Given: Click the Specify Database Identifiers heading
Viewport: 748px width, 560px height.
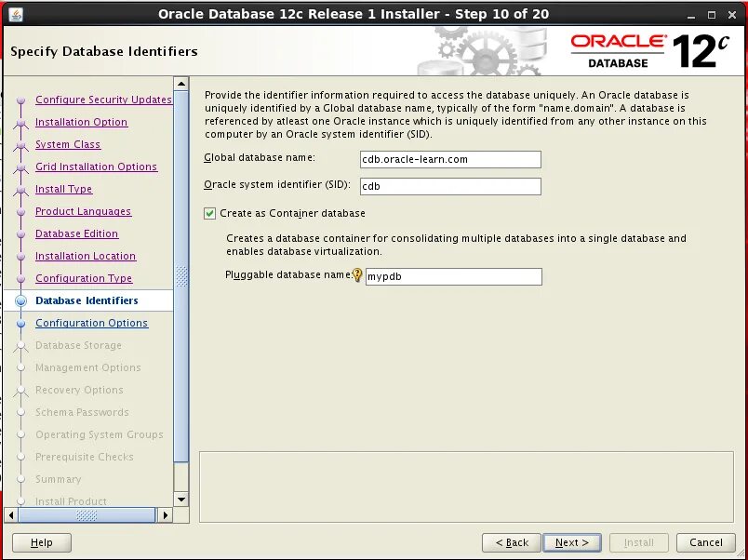Looking at the screenshot, I should point(104,51).
